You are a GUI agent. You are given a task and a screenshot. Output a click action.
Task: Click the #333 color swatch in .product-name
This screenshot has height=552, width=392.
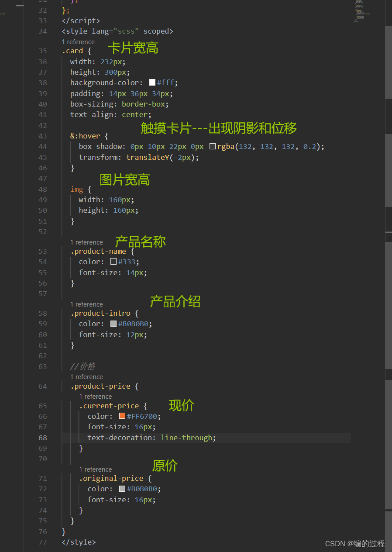tap(113, 262)
